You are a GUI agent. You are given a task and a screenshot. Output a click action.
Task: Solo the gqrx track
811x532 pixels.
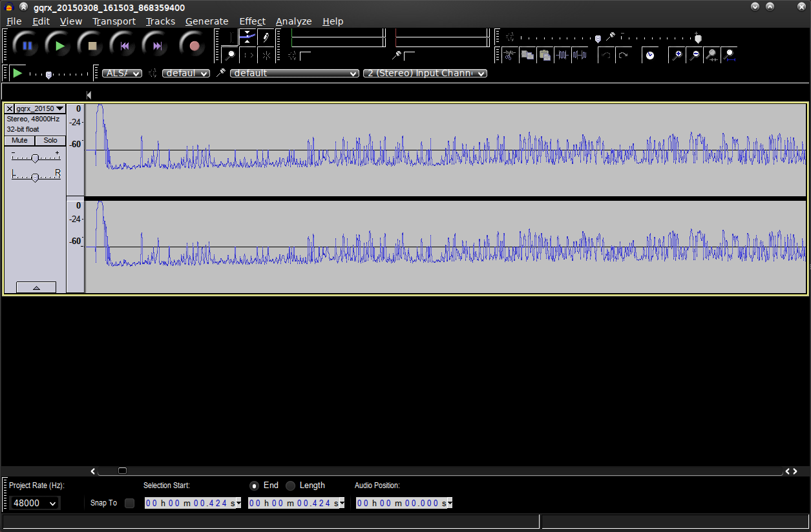50,140
